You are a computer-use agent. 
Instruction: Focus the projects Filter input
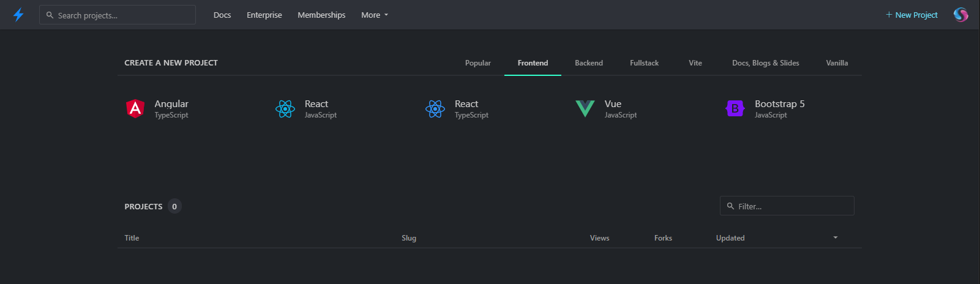[x=787, y=206]
